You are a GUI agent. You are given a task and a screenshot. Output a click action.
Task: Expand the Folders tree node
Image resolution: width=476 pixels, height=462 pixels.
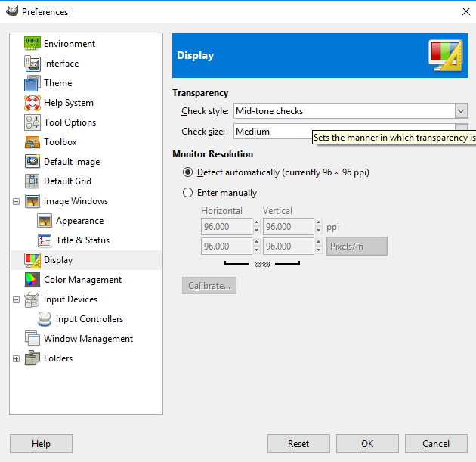(x=17, y=358)
